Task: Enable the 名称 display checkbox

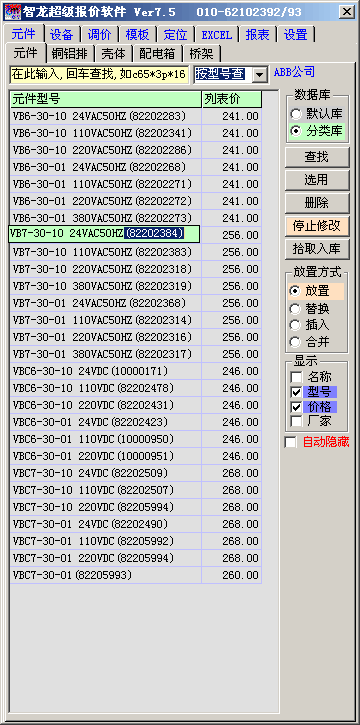Action: click(x=296, y=377)
